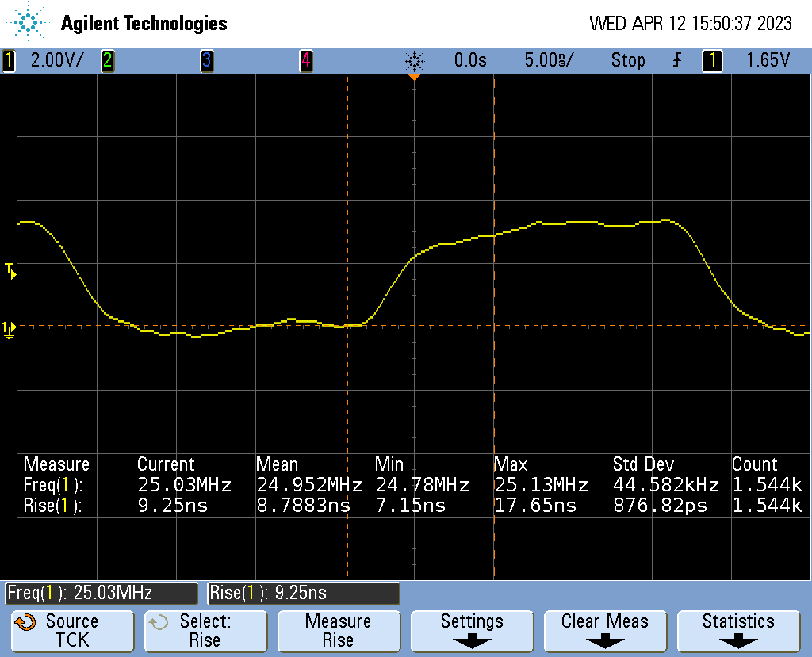Select the pink channel 4 indicator
Screen dimensions: 812x657
[305, 60]
